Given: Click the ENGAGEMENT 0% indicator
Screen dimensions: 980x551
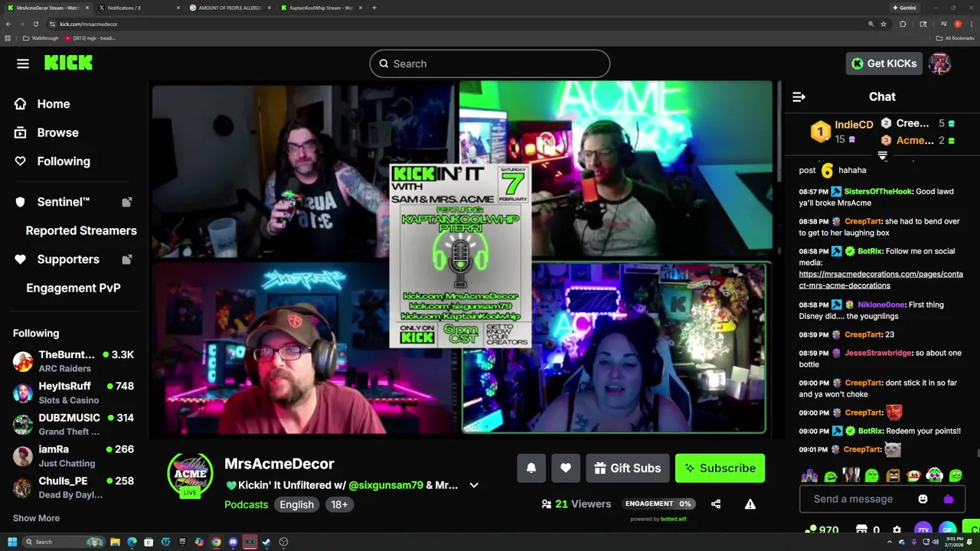Looking at the screenshot, I should pyautogui.click(x=658, y=504).
